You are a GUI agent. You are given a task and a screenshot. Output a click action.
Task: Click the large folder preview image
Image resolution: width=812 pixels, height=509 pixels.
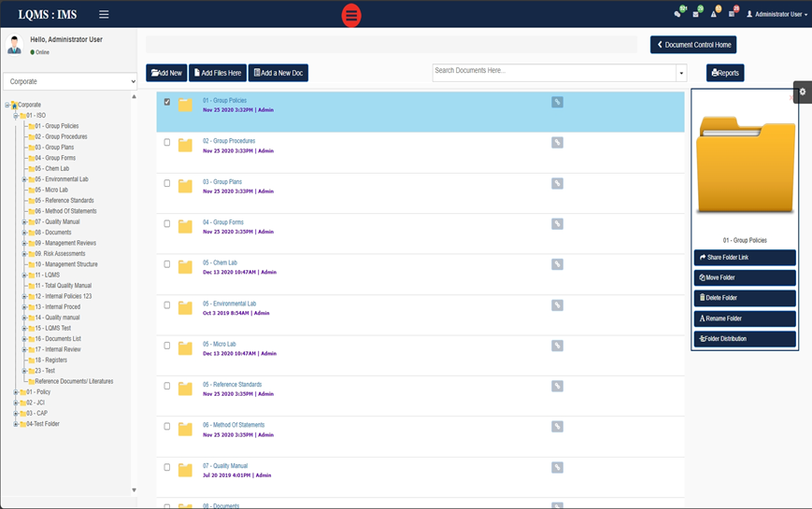point(746,164)
